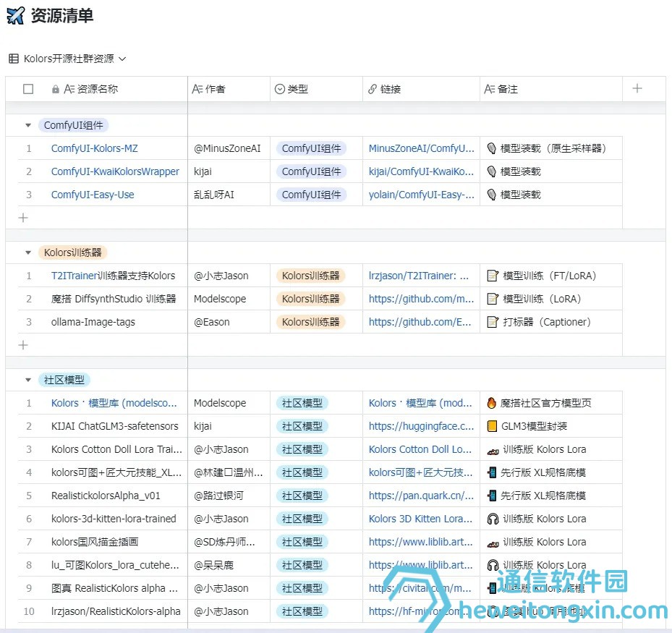Collapse the ComfyUI组件 group
The height and width of the screenshot is (633, 672).
click(27, 124)
